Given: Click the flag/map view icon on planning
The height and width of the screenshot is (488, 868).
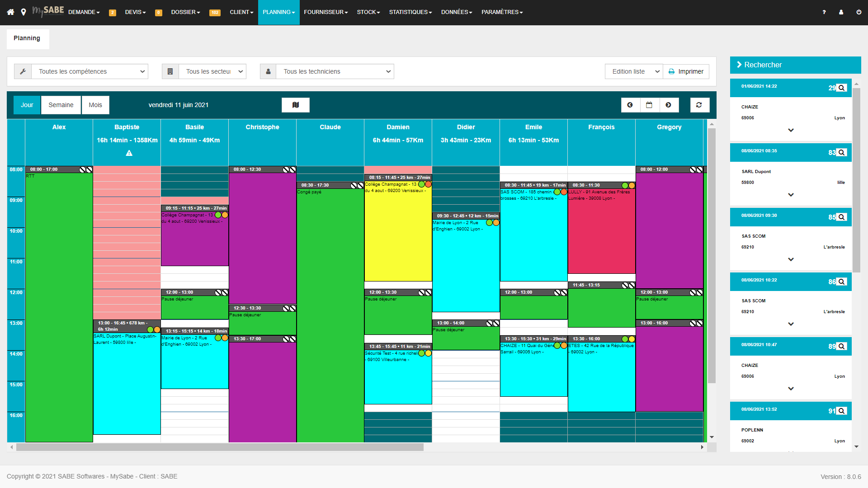Looking at the screenshot, I should 295,105.
